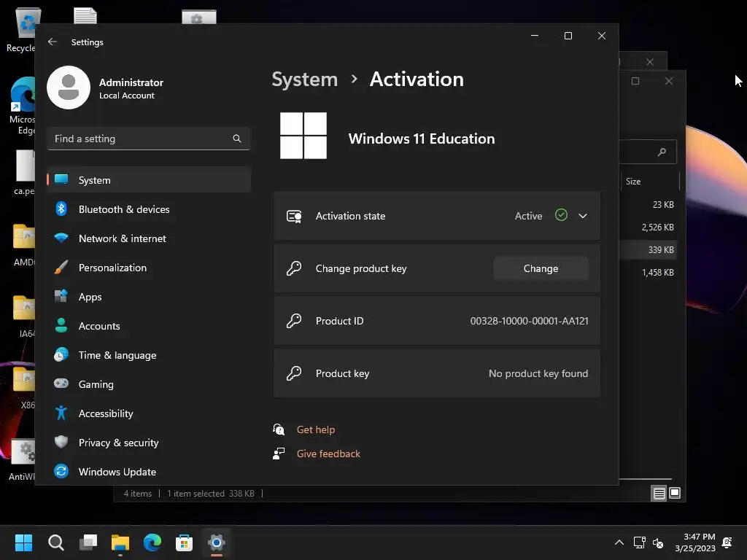Open Task View from the taskbar
Screen dimensions: 747x560
tap(88, 542)
